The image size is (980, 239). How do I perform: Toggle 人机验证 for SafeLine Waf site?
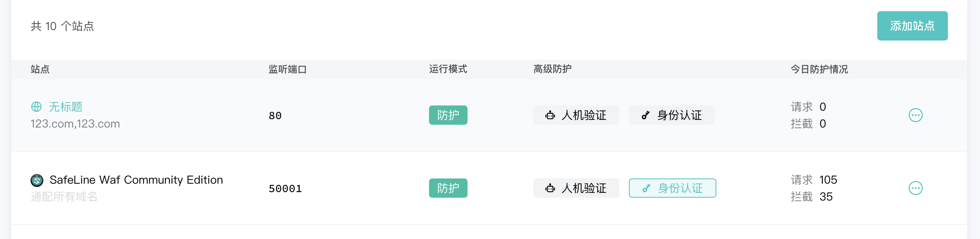click(x=576, y=188)
